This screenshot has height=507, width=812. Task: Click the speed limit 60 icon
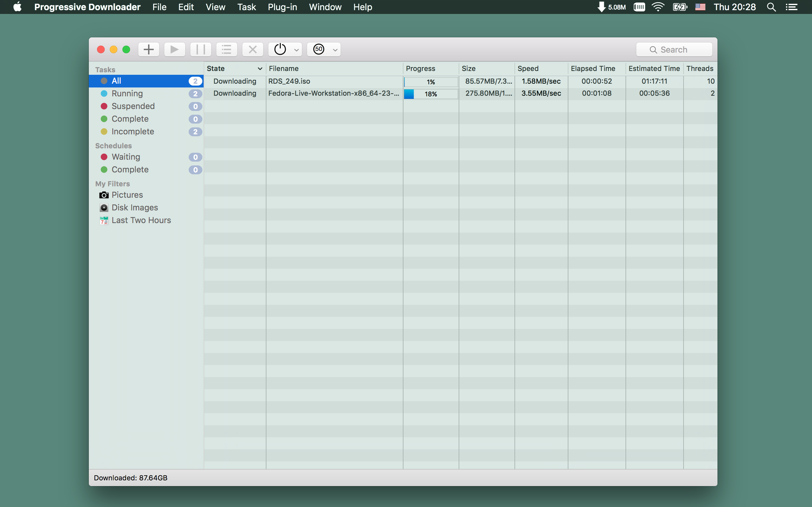pos(318,49)
